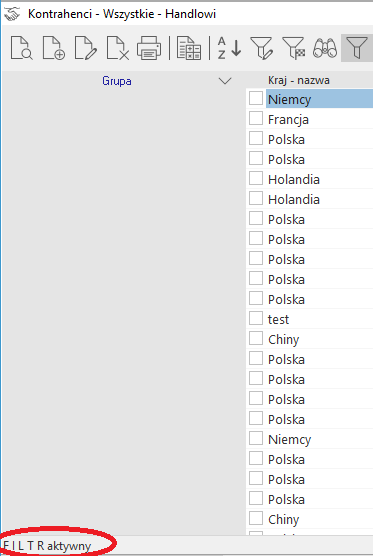Select the checkbox for the first Holandia row

click(256, 178)
